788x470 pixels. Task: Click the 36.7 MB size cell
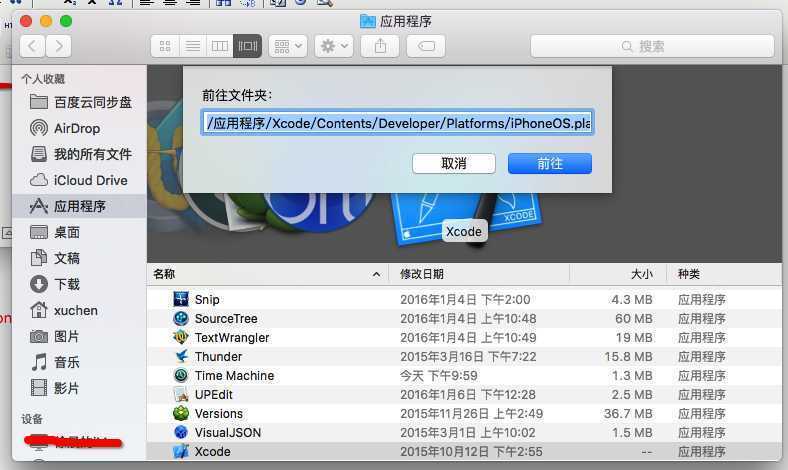pyautogui.click(x=628, y=414)
